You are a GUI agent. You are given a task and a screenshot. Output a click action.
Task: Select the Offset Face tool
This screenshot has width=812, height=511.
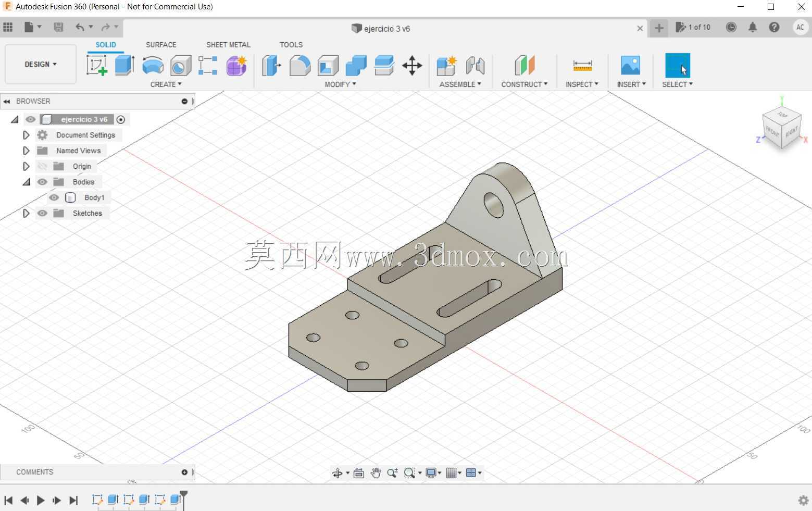click(384, 66)
